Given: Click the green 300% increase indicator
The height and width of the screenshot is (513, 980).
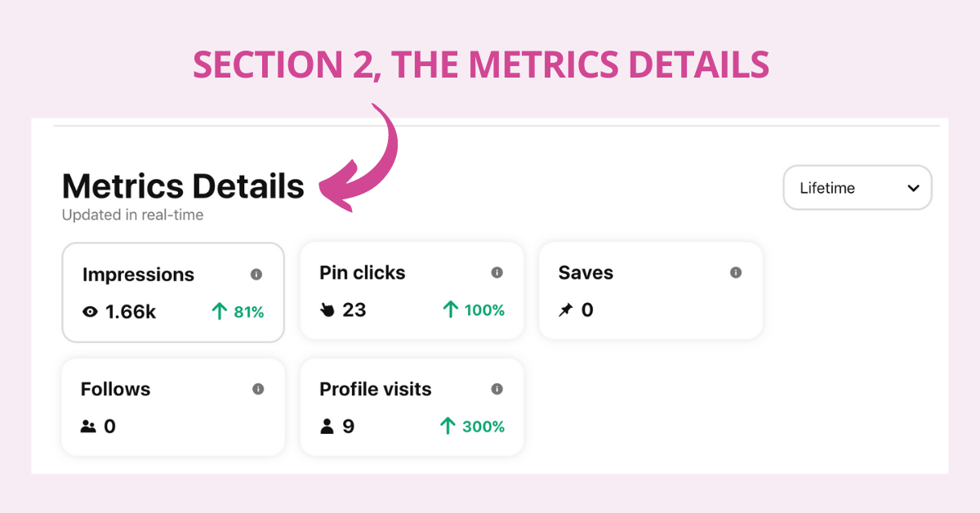Looking at the screenshot, I should 472,426.
